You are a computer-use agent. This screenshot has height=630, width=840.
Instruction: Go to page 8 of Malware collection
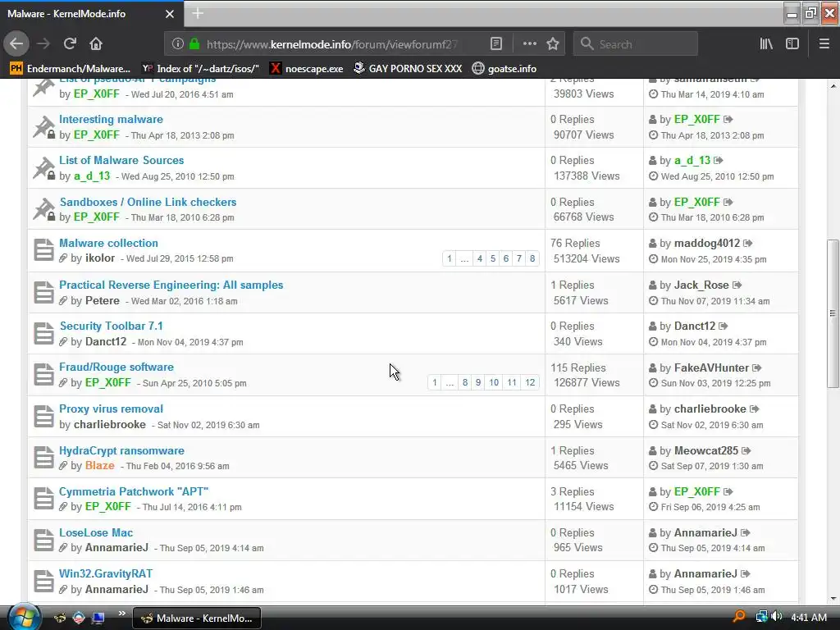(x=532, y=258)
